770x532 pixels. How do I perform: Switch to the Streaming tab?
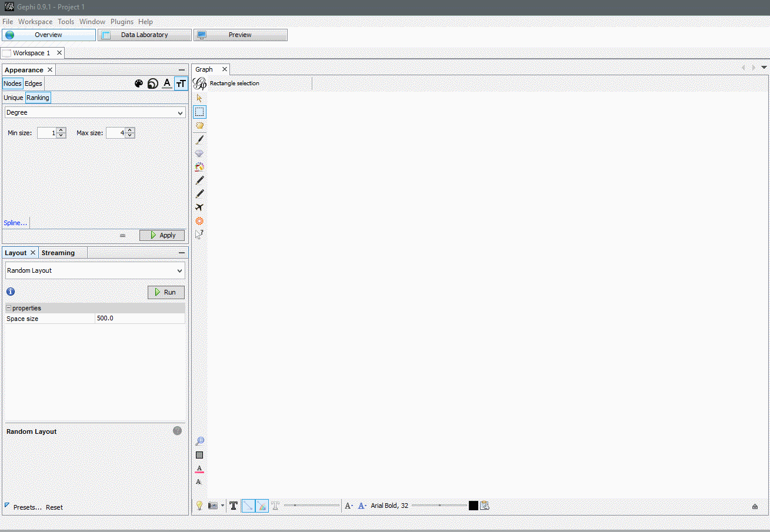(x=58, y=253)
